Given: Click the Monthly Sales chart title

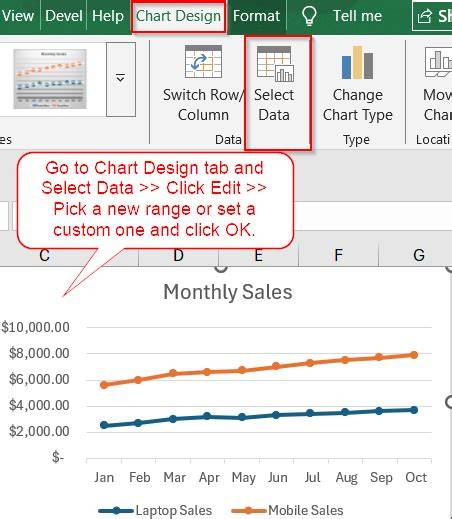Looking at the screenshot, I should tap(228, 292).
